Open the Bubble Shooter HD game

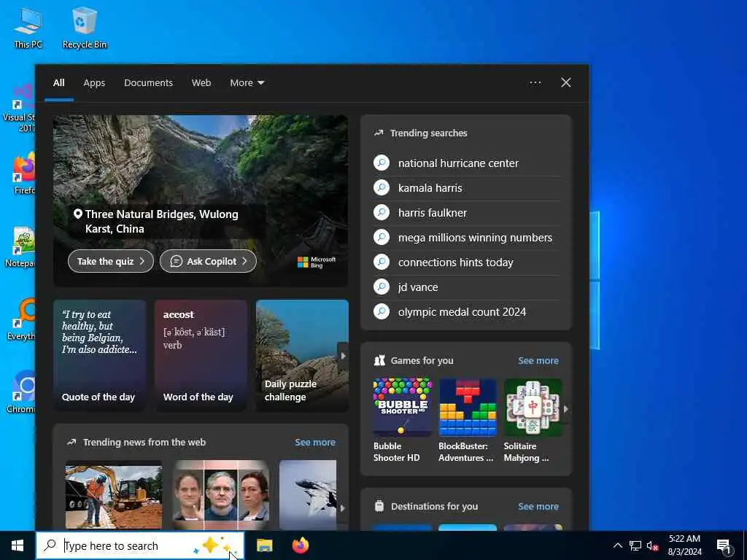click(403, 420)
